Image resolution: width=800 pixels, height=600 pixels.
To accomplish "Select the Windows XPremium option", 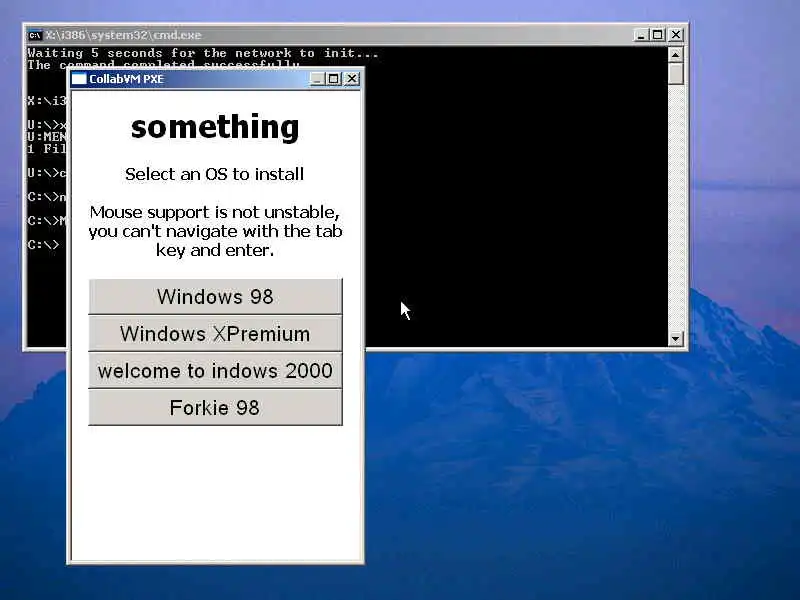I will (x=215, y=334).
